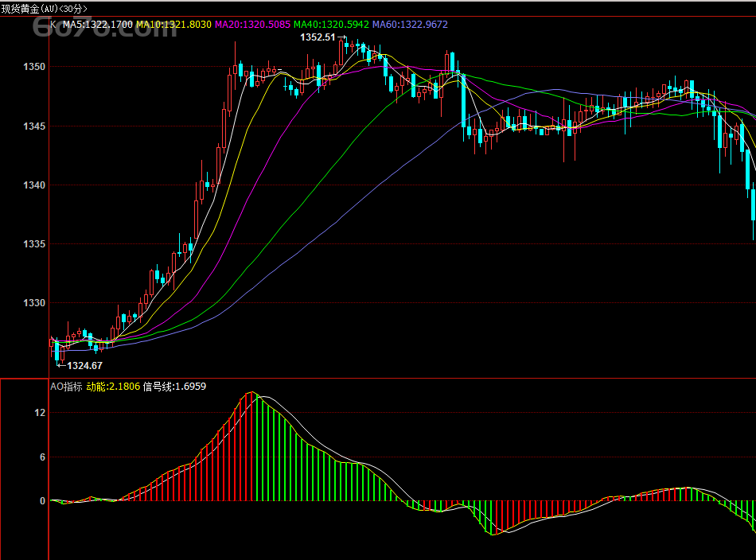Click the 0 level on AO axis
The width and height of the screenshot is (756, 560).
[42, 501]
